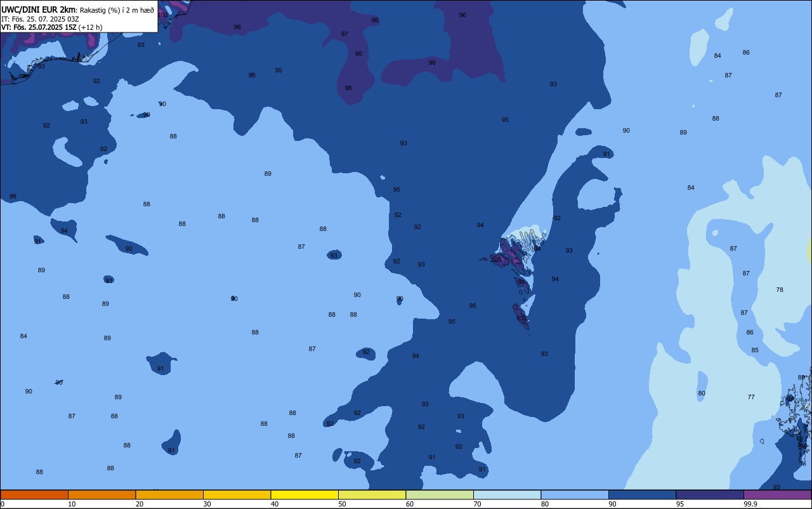The width and height of the screenshot is (812, 509).
Task: Select the humidity value '77' on the map
Action: click(x=751, y=397)
